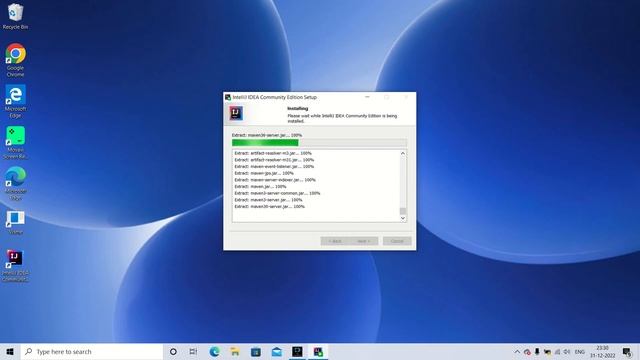Open the Recycle Bin desktop icon
The width and height of the screenshot is (640, 360).
[x=16, y=16]
